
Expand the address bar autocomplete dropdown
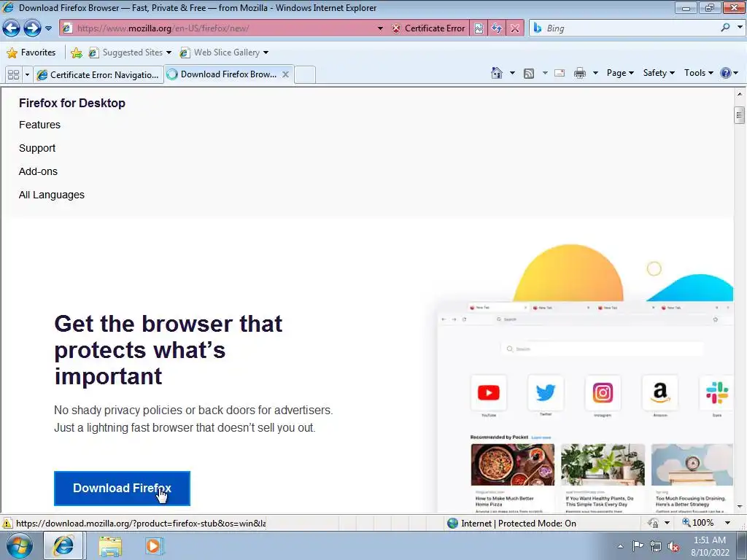point(380,28)
